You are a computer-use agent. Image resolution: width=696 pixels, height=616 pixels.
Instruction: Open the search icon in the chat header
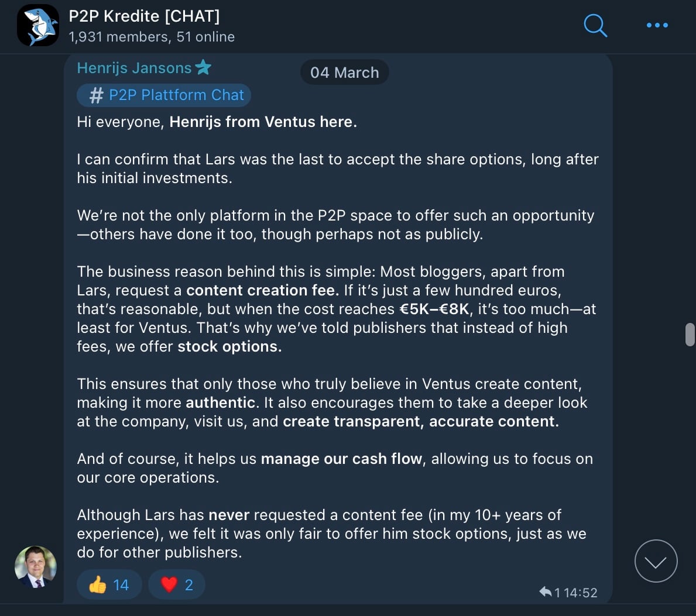[x=595, y=26]
